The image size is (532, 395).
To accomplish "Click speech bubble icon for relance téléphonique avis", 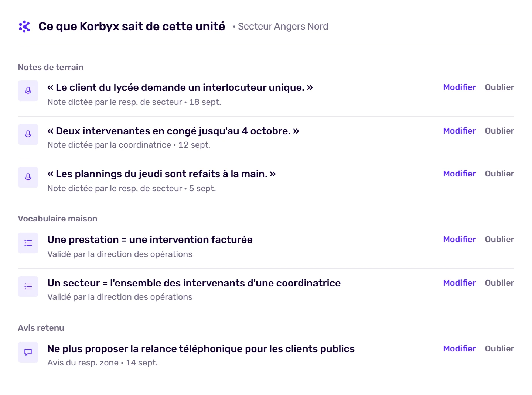I will pyautogui.click(x=28, y=352).
